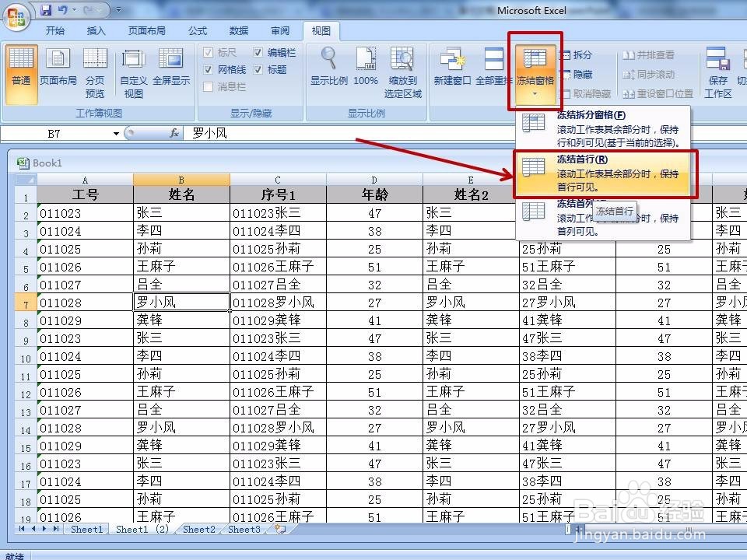Zoom to the selected region
Screen dimensions: 747x560
(403, 70)
